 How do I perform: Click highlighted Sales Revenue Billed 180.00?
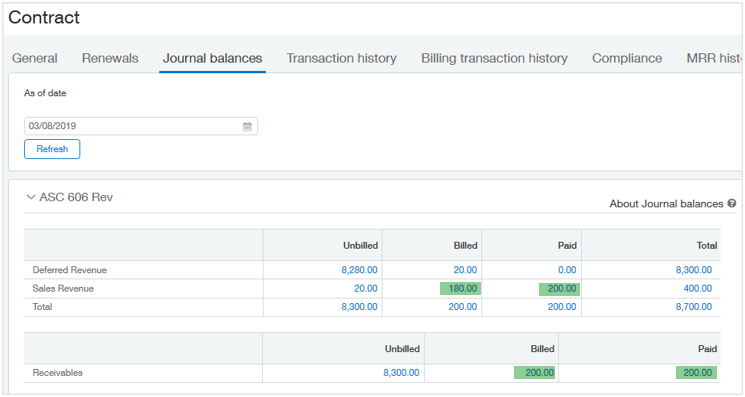pos(460,288)
